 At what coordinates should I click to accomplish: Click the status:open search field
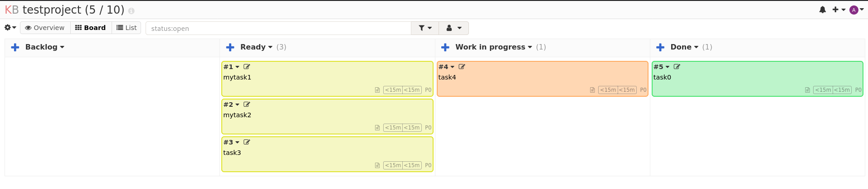coord(278,28)
